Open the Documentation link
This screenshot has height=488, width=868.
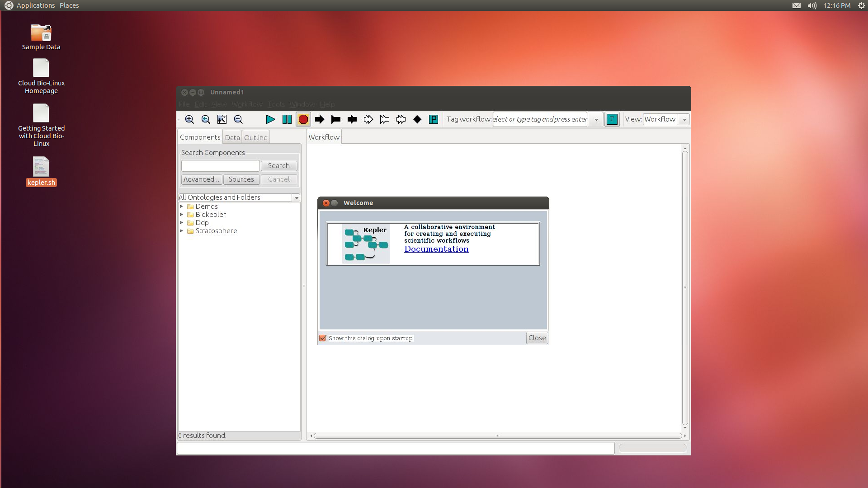pyautogui.click(x=436, y=249)
